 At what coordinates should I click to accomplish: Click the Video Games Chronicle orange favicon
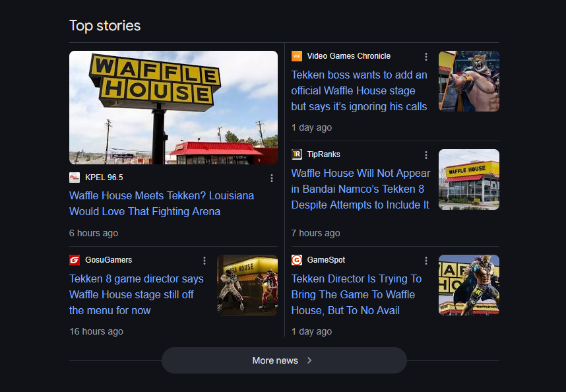[297, 56]
